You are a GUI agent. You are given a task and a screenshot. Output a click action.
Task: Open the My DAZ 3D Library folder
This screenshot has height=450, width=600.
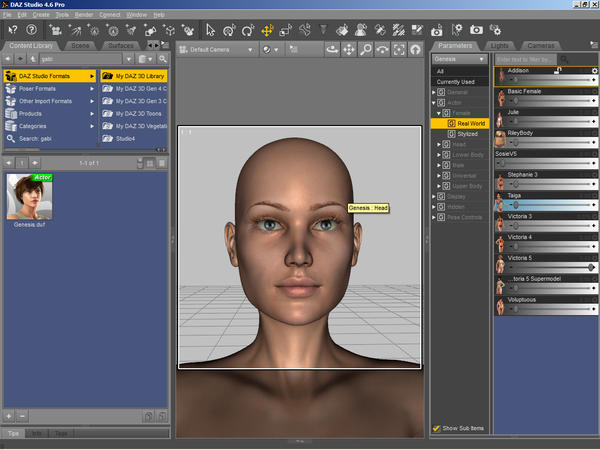point(134,76)
